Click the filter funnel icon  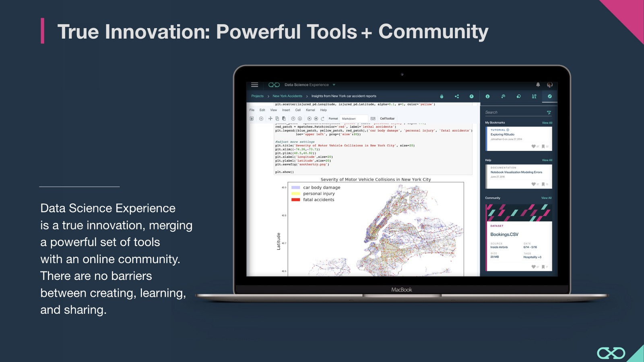(549, 113)
